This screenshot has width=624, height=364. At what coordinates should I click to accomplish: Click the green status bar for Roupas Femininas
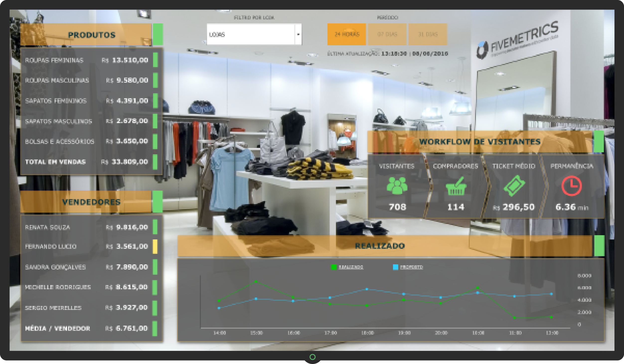tap(155, 60)
